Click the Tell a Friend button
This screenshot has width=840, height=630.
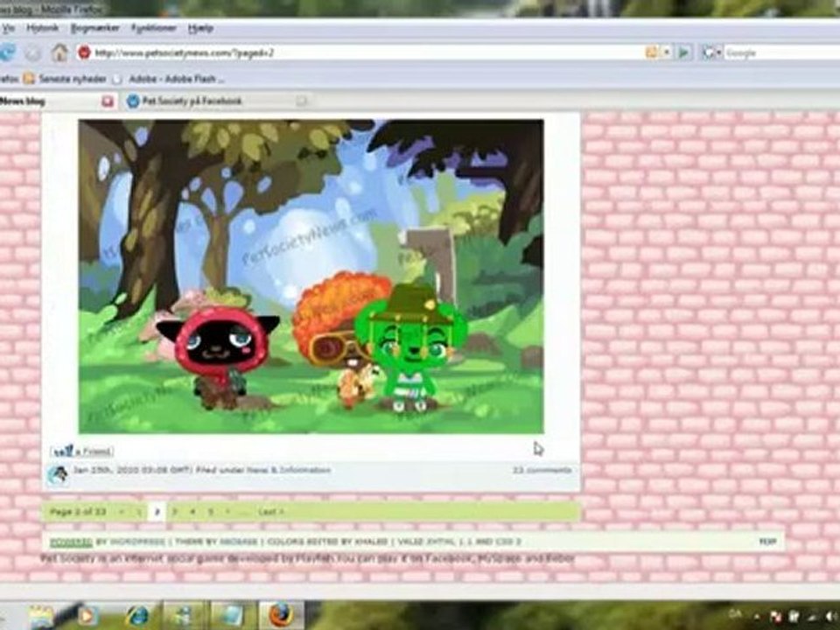coord(82,451)
